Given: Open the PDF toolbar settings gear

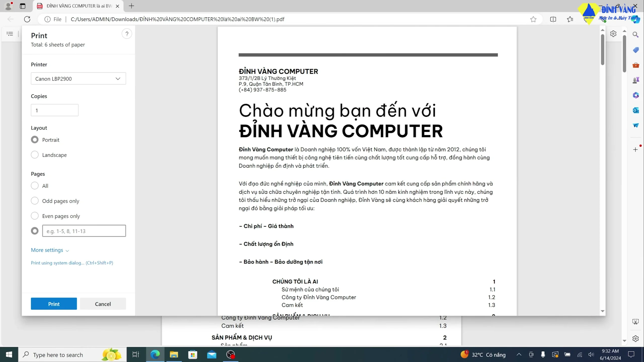Looking at the screenshot, I should 613,34.
